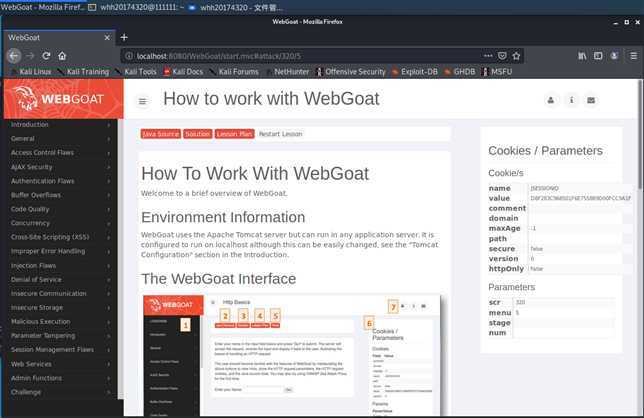
Task: Close the WebGoat browser tab
Action: point(107,37)
